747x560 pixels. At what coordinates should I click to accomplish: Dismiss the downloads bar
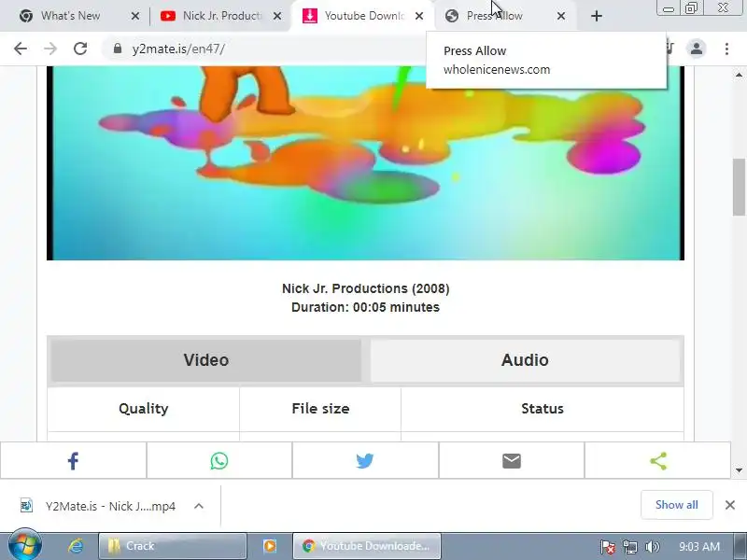[730, 505]
